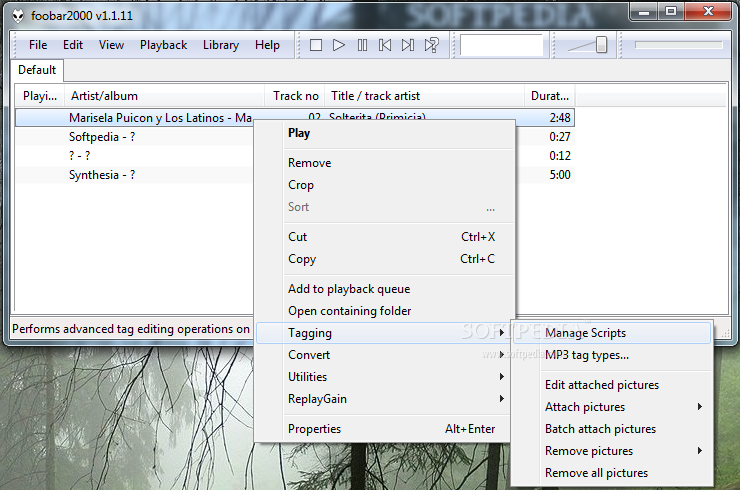Select Add to playback queue
Screen dimensions: 740x490
coord(385,288)
